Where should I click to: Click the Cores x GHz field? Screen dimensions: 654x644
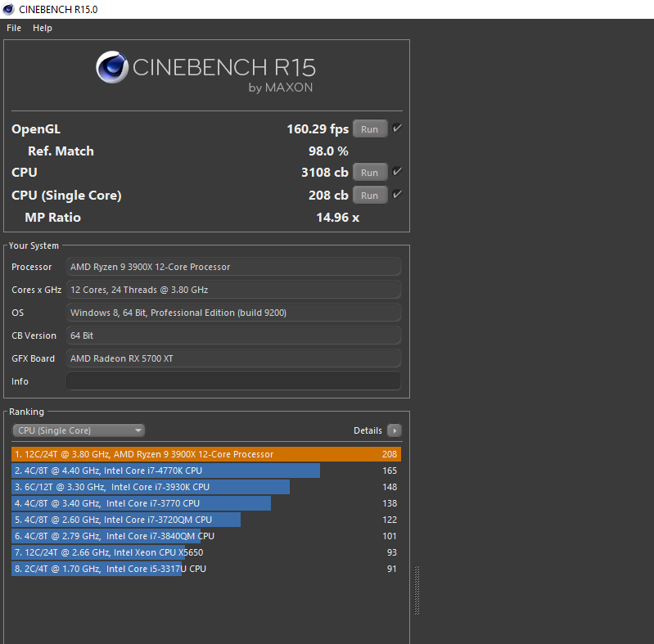coord(233,290)
